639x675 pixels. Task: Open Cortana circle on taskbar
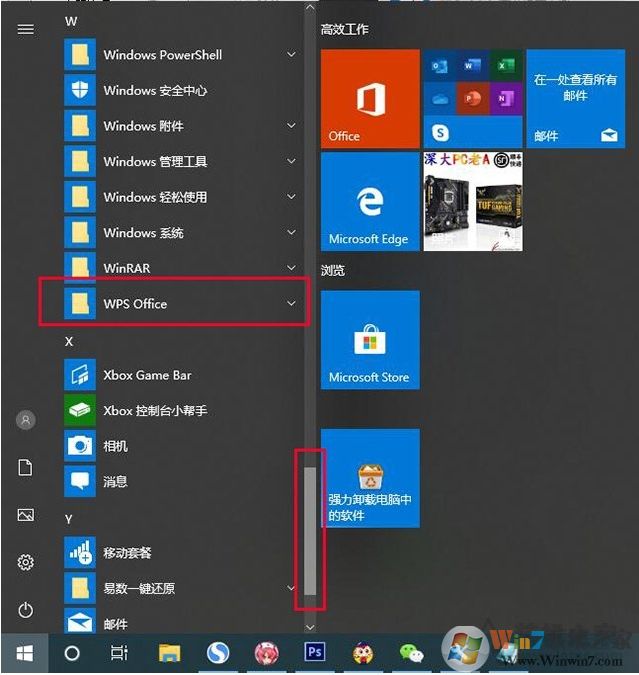coord(72,653)
